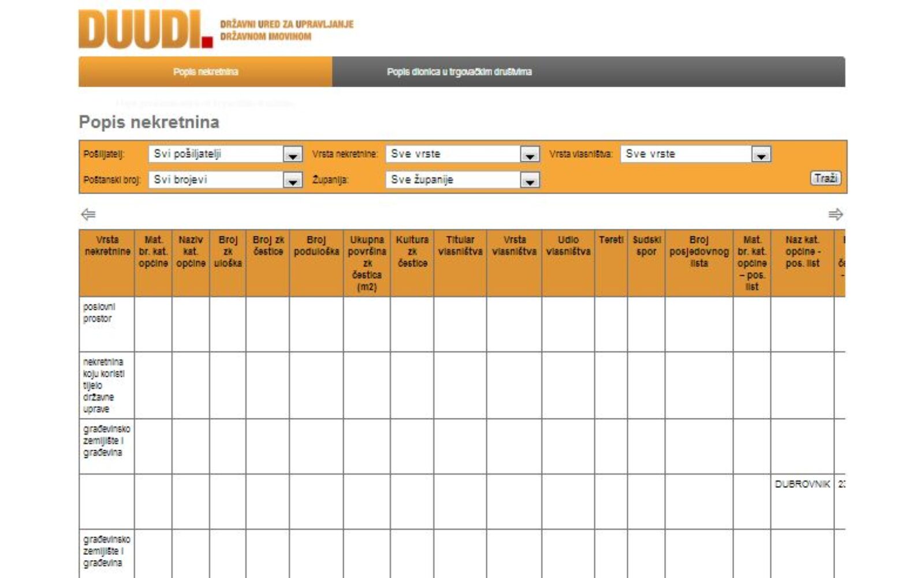Open Popis dionica u trgovačkim društvima tab
Image resolution: width=924 pixels, height=578 pixels.
pyautogui.click(x=459, y=72)
